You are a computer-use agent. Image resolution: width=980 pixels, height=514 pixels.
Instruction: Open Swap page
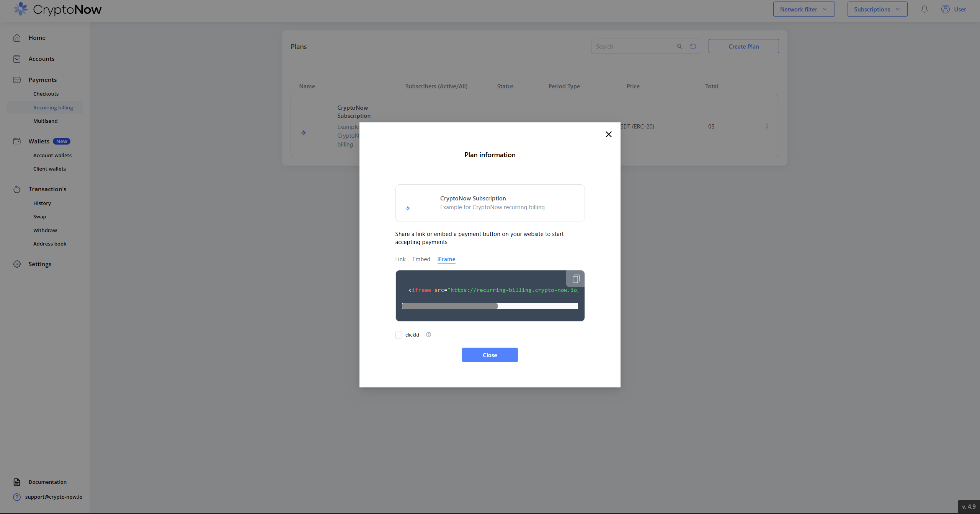pos(39,216)
